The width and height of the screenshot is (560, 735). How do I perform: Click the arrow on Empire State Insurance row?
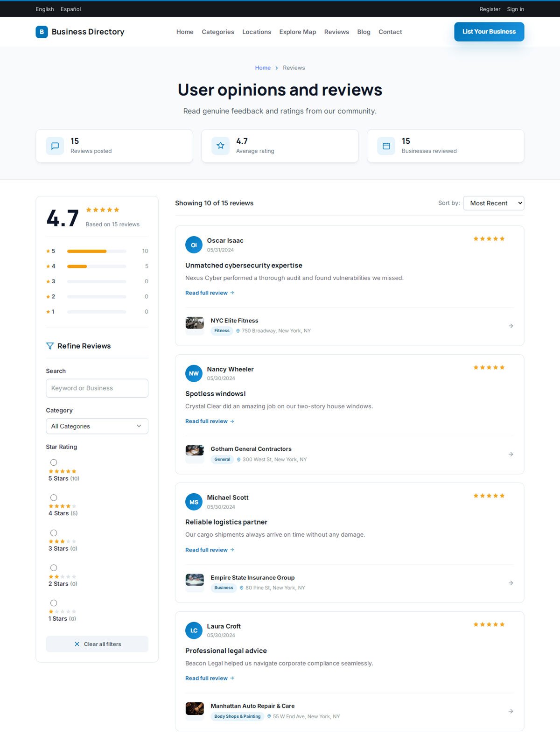tap(511, 583)
